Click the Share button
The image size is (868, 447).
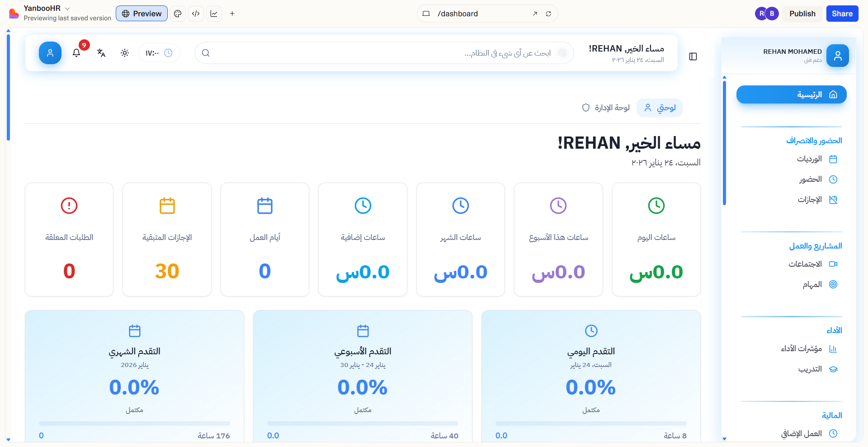[x=842, y=14]
